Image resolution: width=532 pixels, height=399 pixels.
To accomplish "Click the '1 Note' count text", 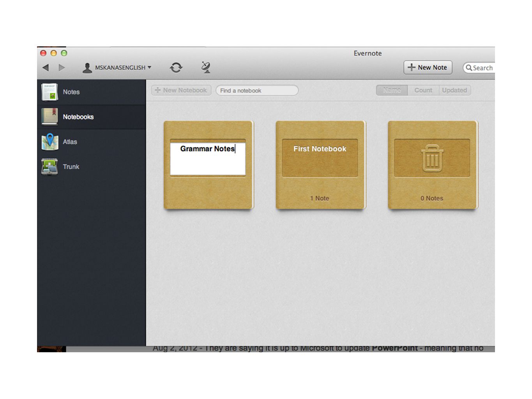I will click(320, 198).
